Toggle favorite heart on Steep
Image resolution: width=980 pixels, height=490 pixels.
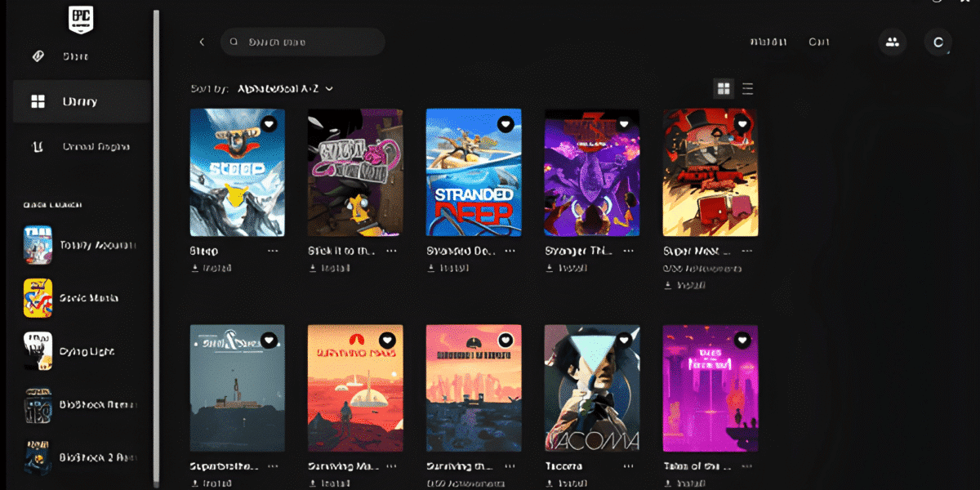coord(269,124)
